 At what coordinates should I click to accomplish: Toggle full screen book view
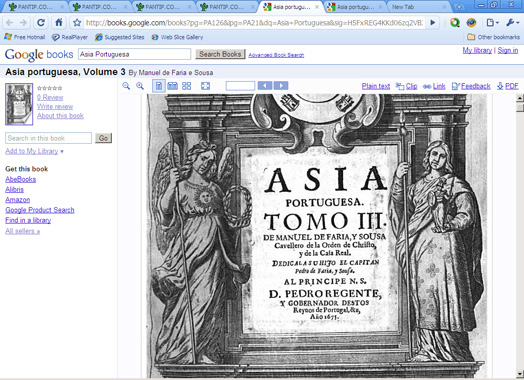[x=206, y=86]
